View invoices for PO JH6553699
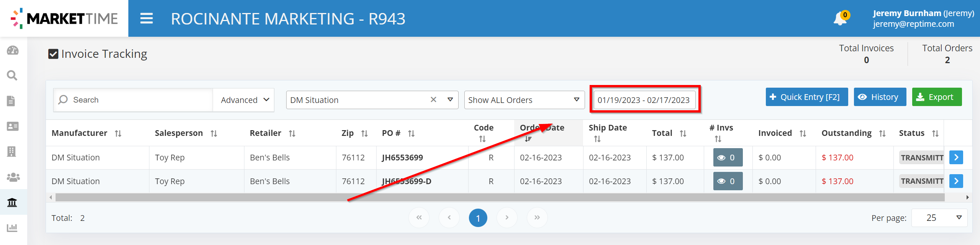Screen dimensions: 980x245 click(x=728, y=157)
